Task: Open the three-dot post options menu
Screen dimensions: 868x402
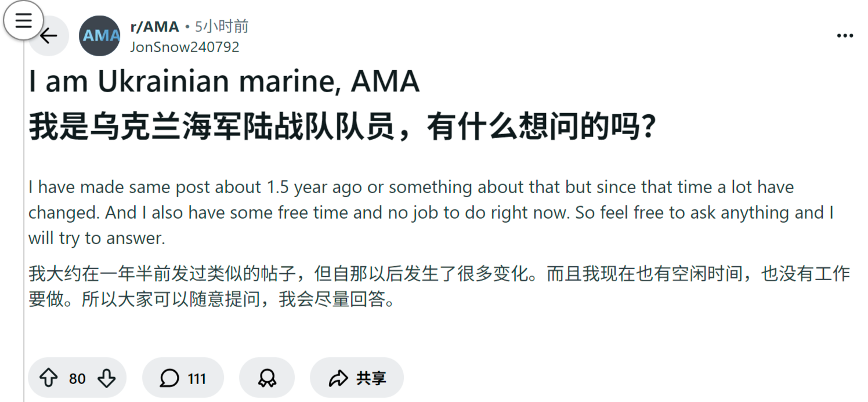Action: pyautogui.click(x=845, y=36)
